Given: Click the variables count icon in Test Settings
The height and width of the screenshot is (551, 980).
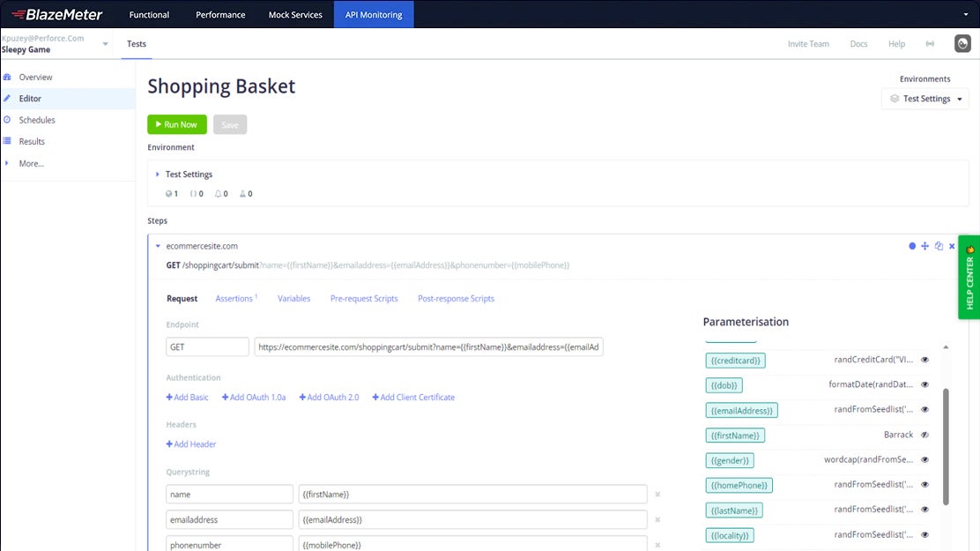Looking at the screenshot, I should 193,194.
